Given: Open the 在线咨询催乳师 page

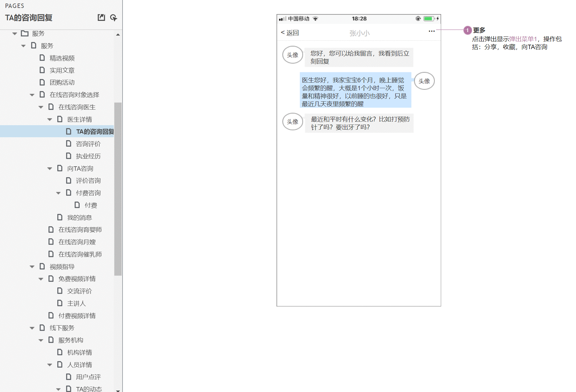Looking at the screenshot, I should (x=80, y=254).
